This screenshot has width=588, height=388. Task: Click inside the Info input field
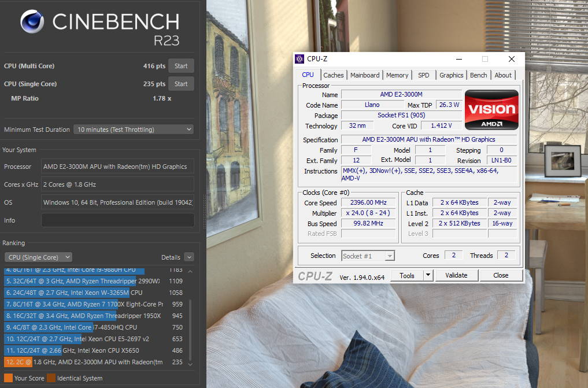click(118, 220)
